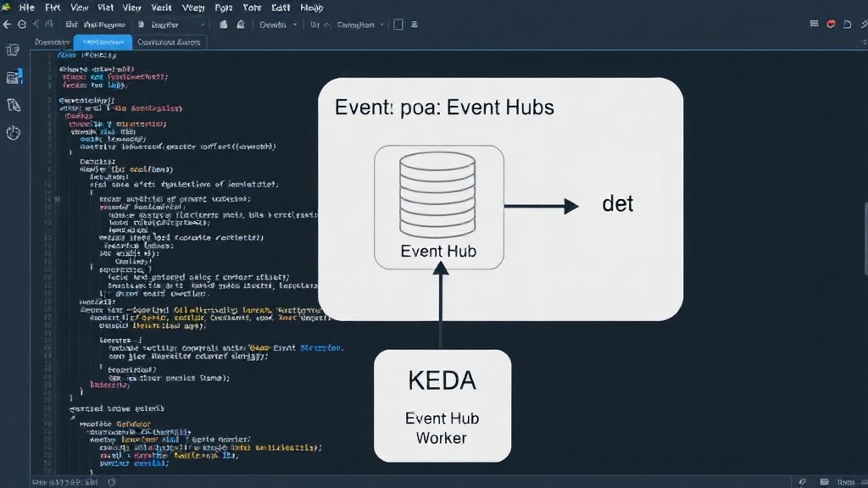This screenshot has height=488, width=868.
Task: Open the middle toolbar dropdown with chevron
Action: (278, 25)
